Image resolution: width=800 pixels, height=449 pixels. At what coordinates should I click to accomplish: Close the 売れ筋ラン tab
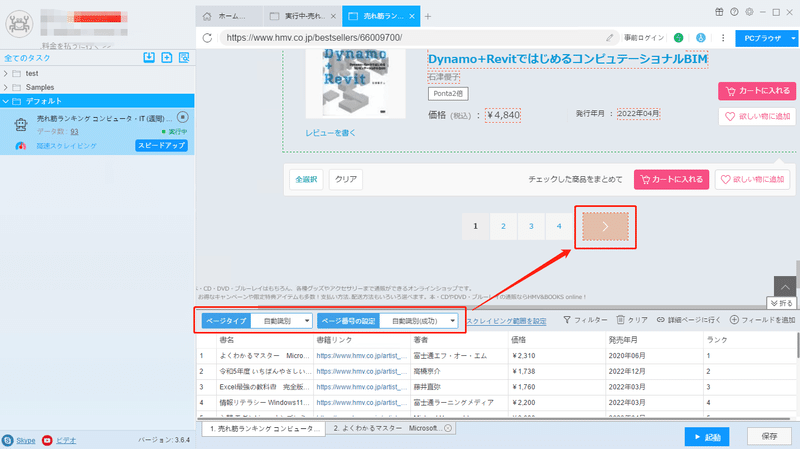(412, 16)
